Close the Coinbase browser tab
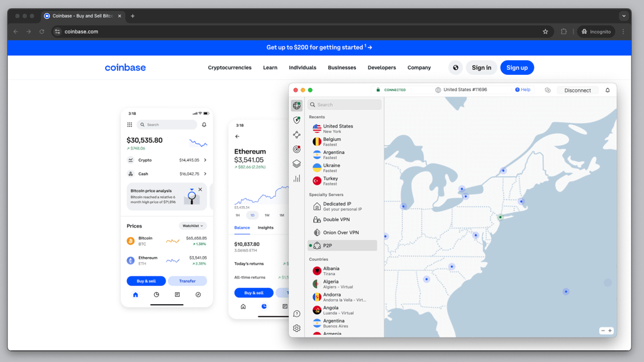The width and height of the screenshot is (644, 362). click(x=119, y=16)
